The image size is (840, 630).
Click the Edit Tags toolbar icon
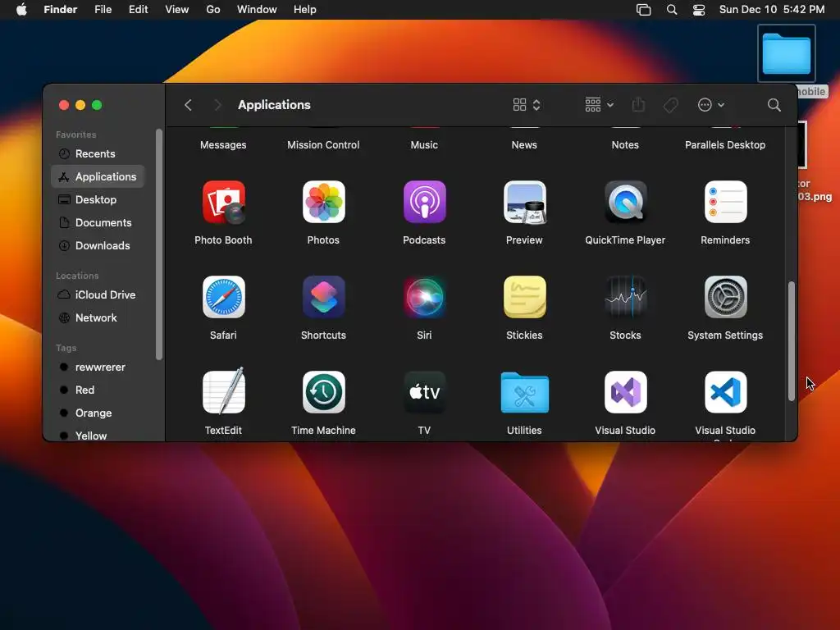coord(670,105)
